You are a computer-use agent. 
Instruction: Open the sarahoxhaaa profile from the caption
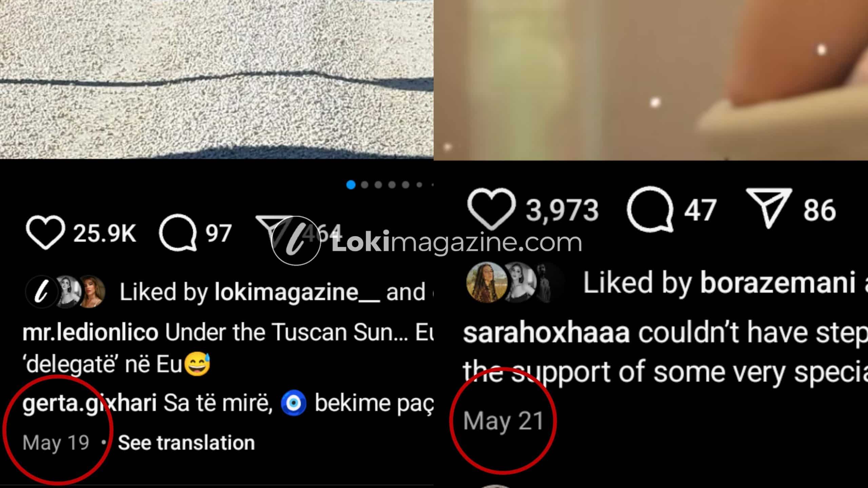546,333
